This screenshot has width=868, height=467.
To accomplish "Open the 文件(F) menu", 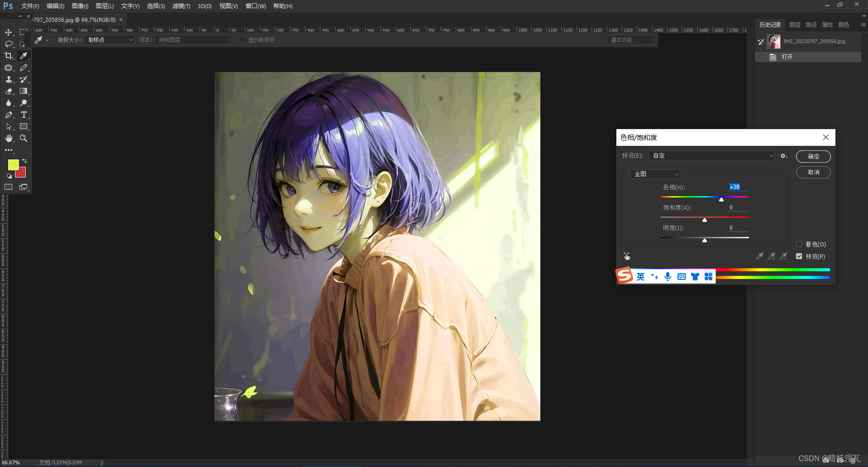I will tap(30, 6).
